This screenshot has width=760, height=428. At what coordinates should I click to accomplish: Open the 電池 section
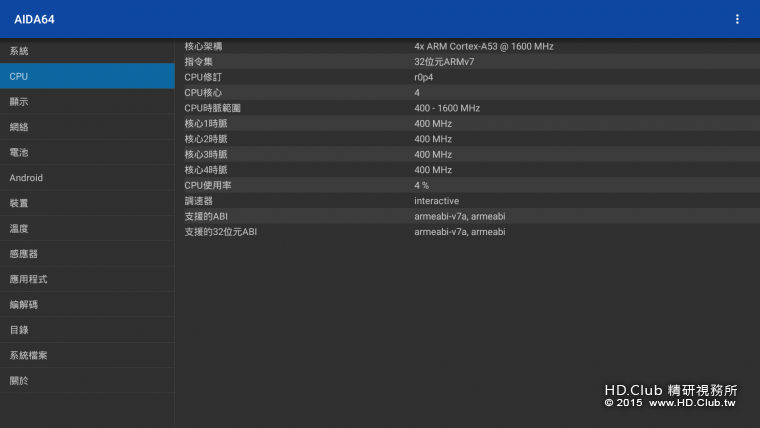pyautogui.click(x=87, y=152)
